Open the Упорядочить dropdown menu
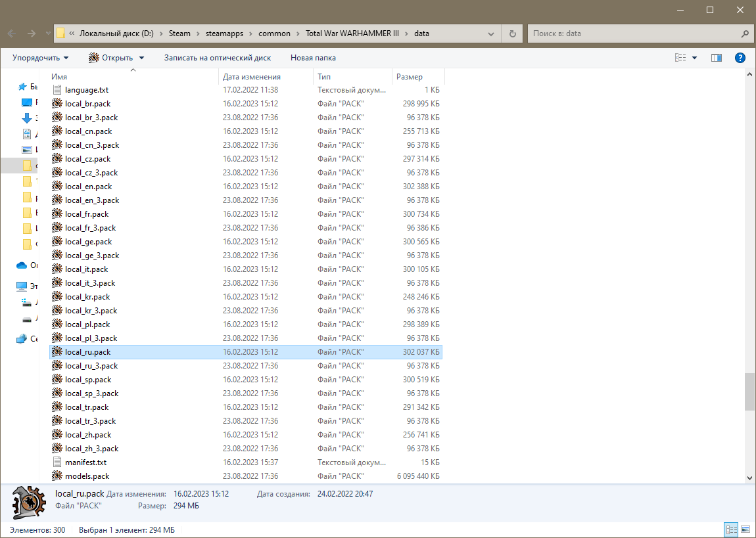Image resolution: width=756 pixels, height=538 pixels. coord(41,58)
